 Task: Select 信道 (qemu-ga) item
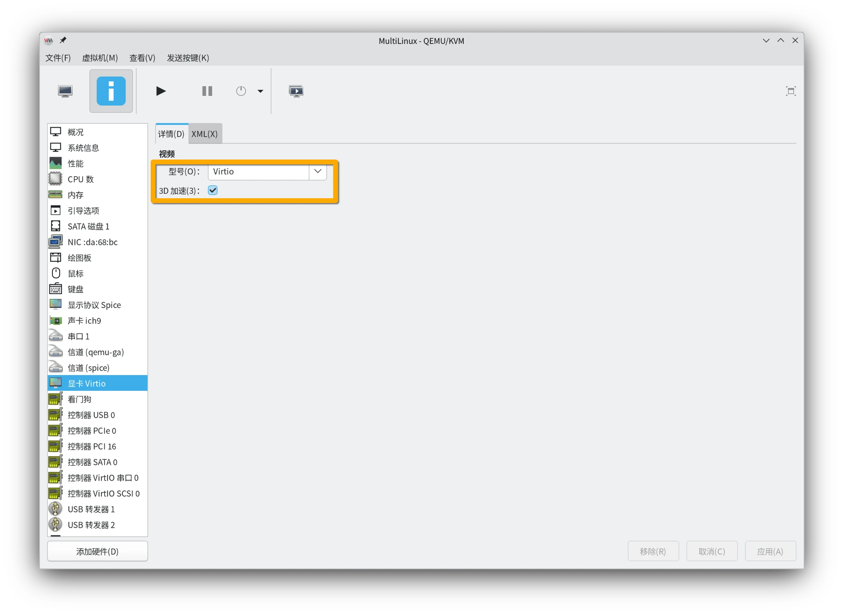(97, 352)
